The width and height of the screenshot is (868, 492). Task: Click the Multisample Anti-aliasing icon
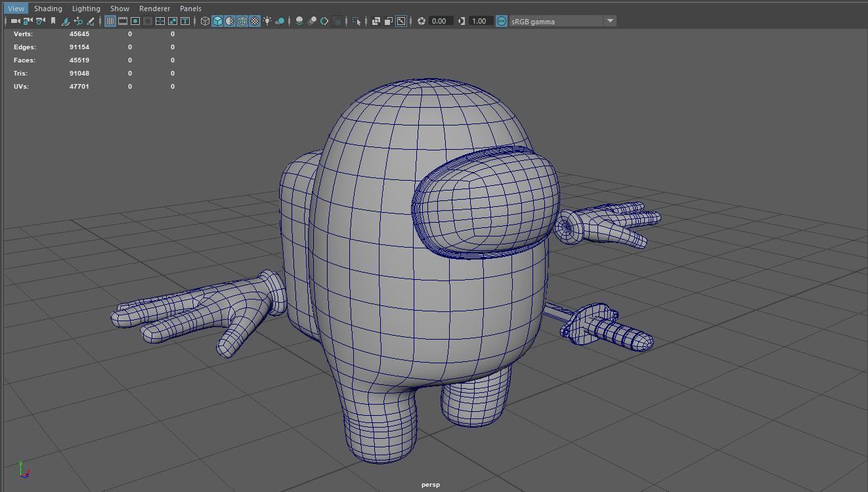click(324, 21)
